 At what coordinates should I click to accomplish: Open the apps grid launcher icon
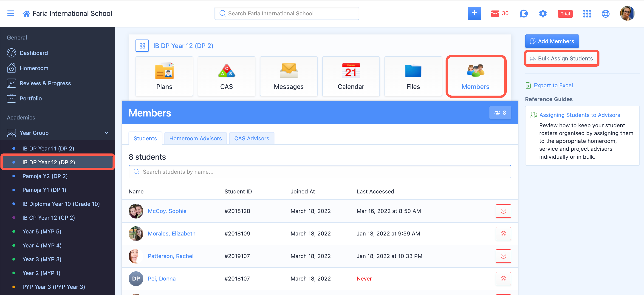(587, 14)
